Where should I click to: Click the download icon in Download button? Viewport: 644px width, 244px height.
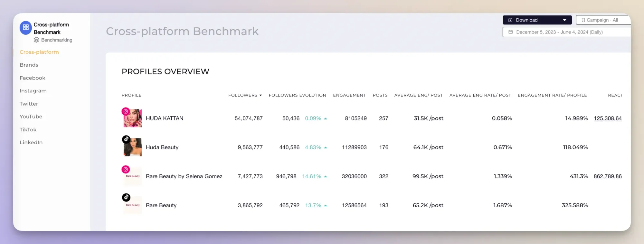point(510,20)
